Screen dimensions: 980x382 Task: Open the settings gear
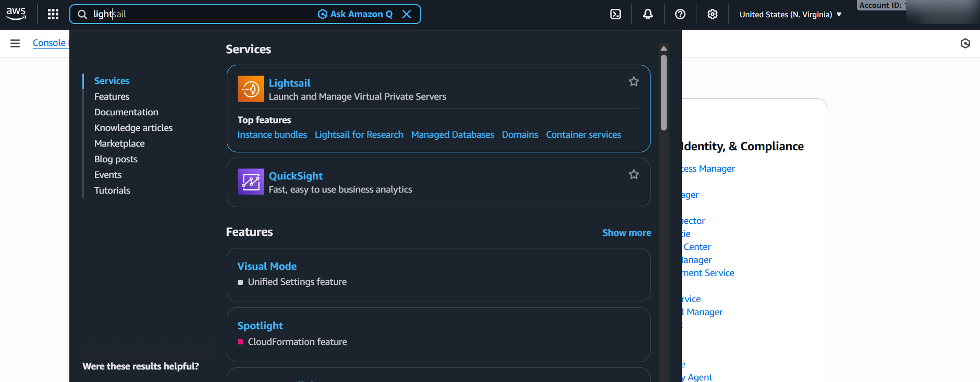(713, 14)
